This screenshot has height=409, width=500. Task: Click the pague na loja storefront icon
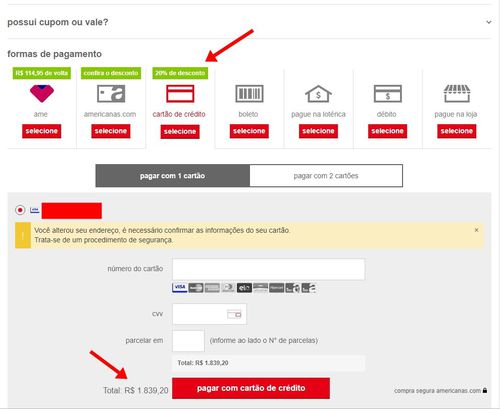coord(457,93)
